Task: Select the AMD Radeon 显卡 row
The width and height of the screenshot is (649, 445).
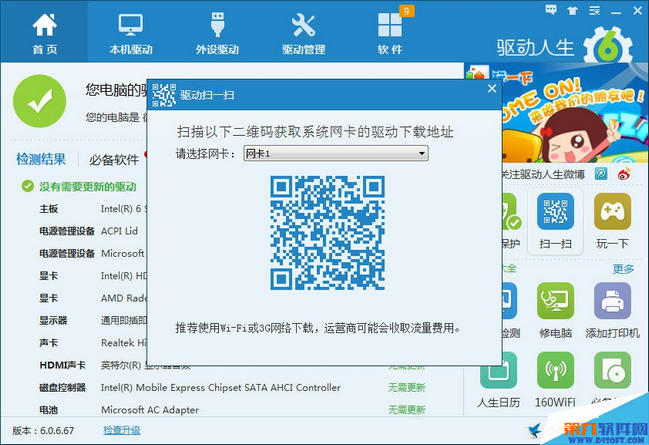Action: [x=93, y=298]
